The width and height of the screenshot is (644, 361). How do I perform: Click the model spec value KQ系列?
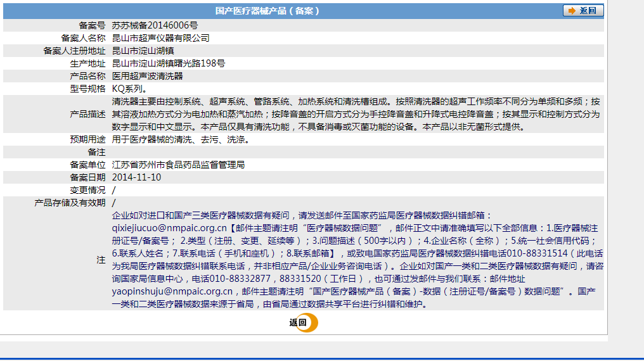pos(130,89)
